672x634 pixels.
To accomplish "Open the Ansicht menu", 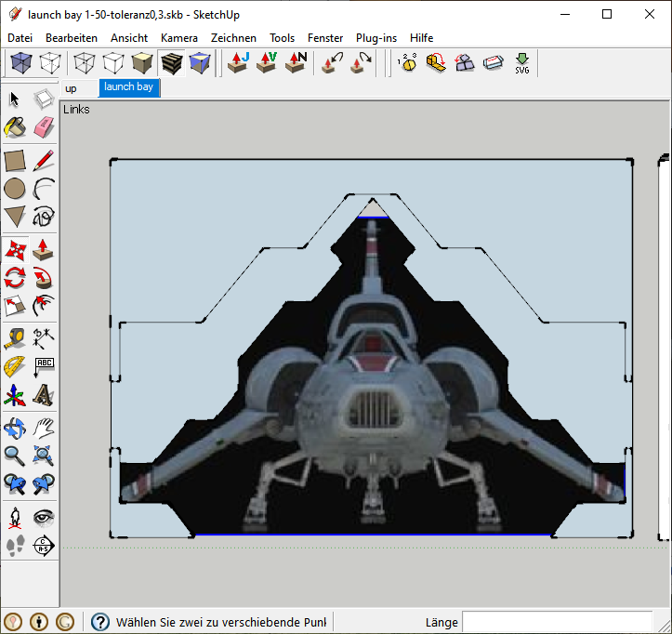I will (129, 38).
